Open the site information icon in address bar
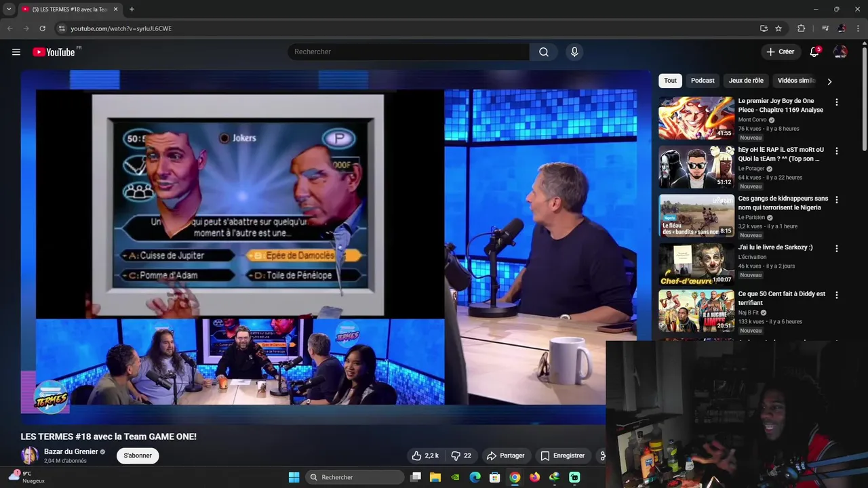 click(61, 28)
